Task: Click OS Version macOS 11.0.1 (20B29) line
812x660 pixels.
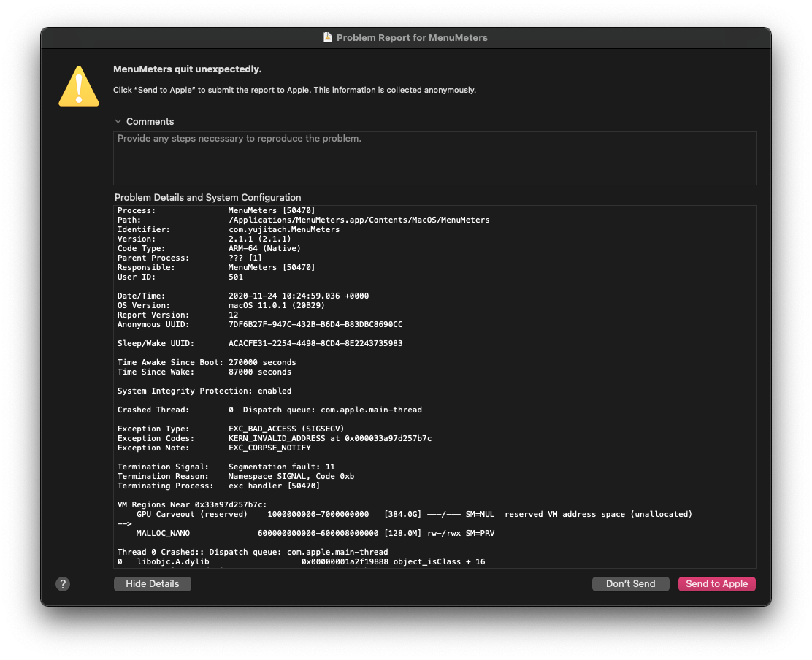Action: pyautogui.click(x=221, y=305)
